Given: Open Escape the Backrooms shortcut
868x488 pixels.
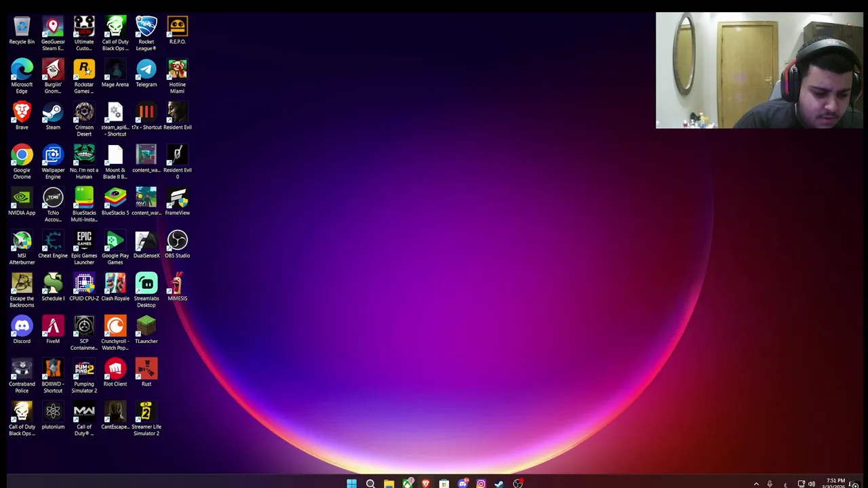Looking at the screenshot, I should tap(22, 290).
